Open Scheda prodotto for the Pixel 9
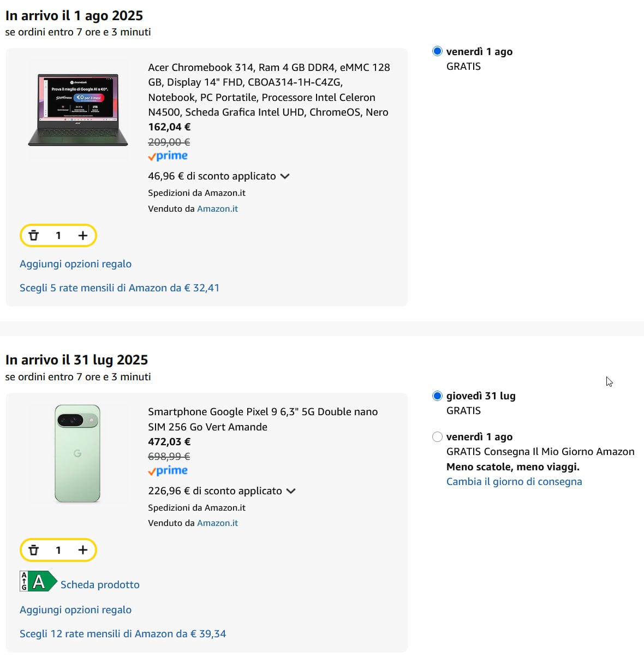Screen dimensions: 644x664 tap(100, 585)
